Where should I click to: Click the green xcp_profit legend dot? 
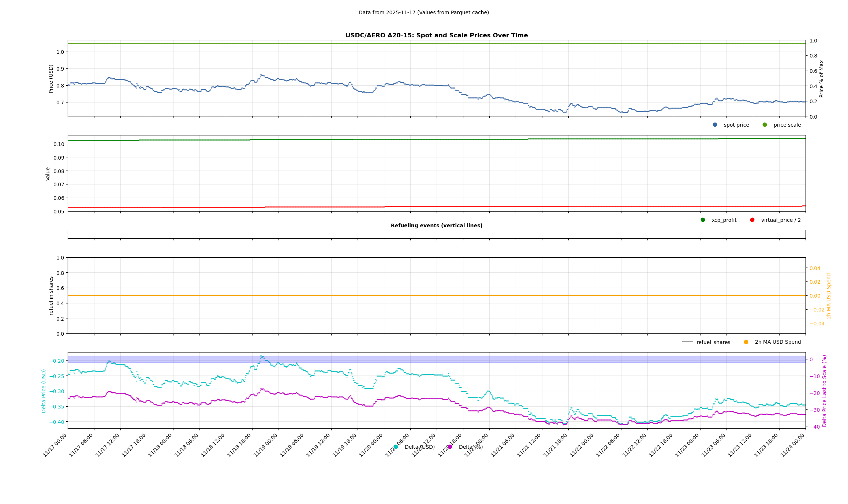703,220
